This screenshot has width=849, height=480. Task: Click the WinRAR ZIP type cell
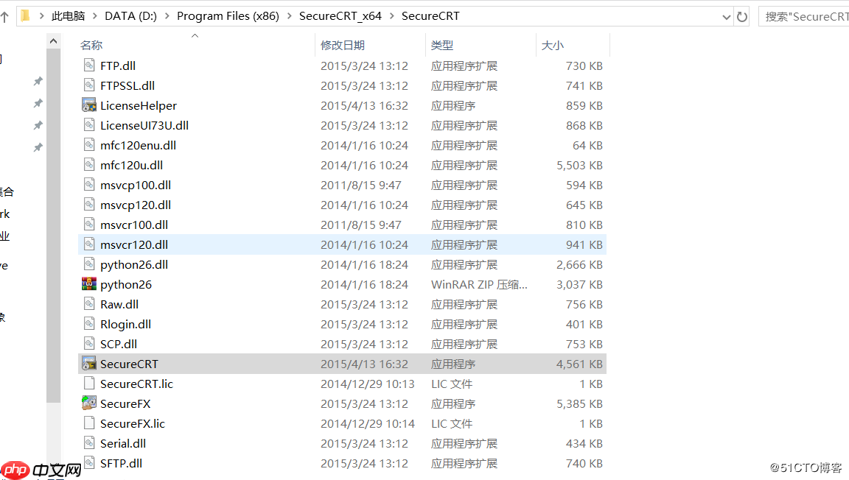479,285
